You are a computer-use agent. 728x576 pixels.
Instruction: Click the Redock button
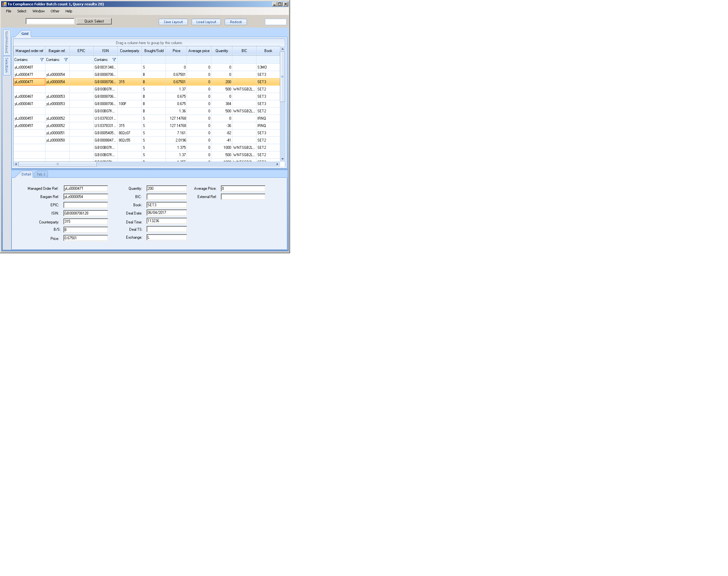click(236, 22)
